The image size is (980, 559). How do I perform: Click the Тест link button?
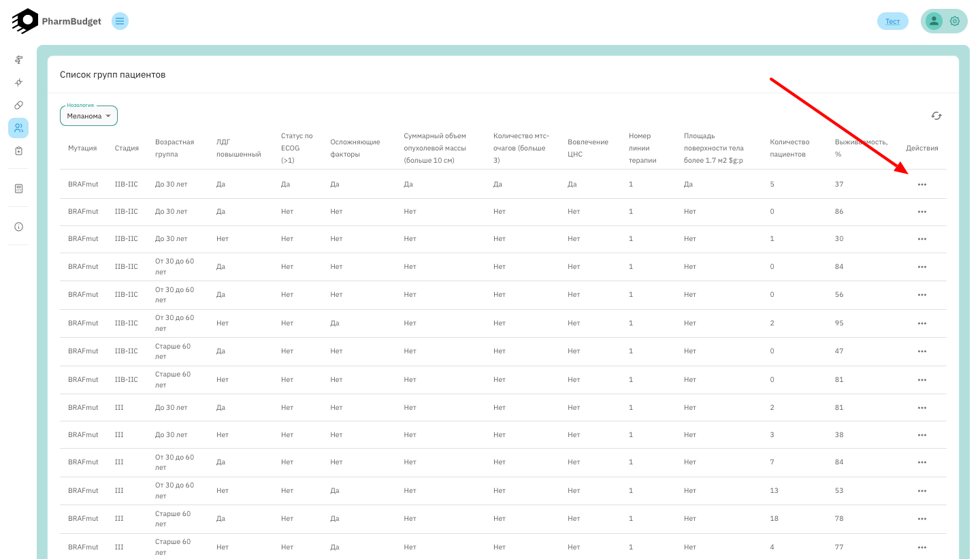point(892,21)
